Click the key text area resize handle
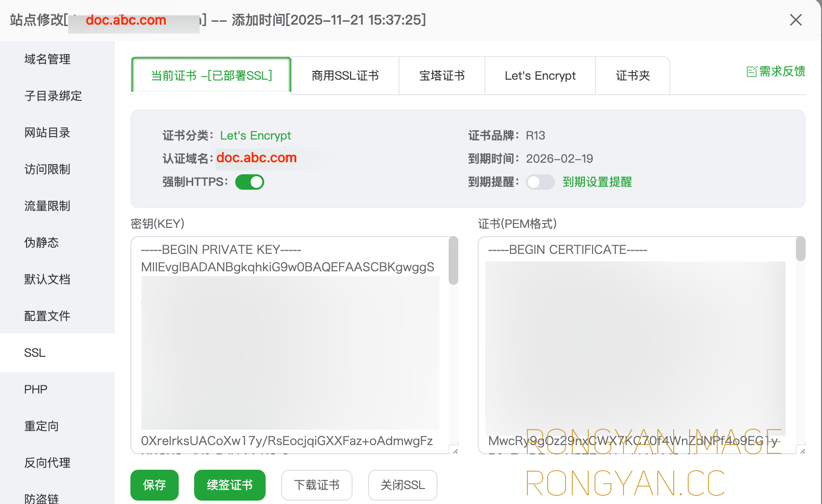Viewport: 822px width, 504px height. pos(454,450)
